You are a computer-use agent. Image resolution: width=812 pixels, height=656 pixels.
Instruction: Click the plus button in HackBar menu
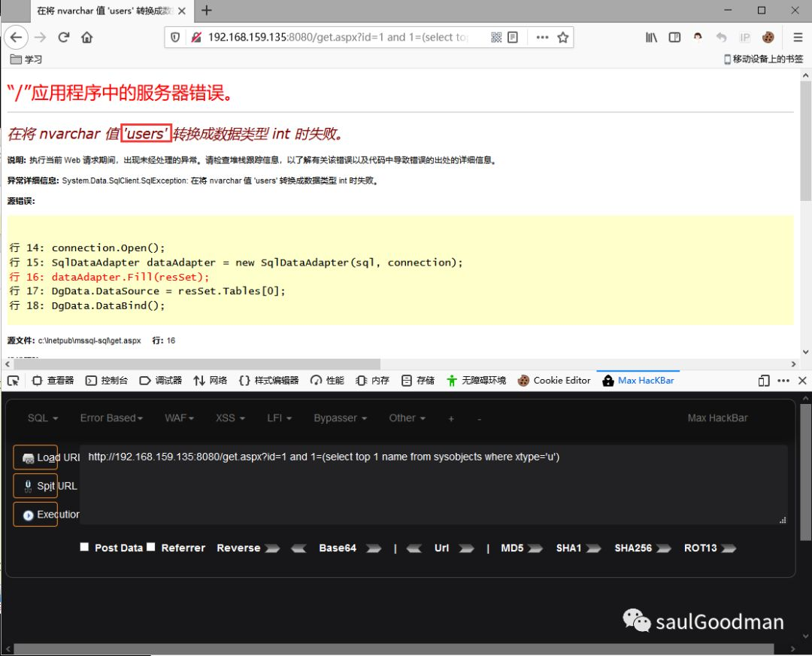coord(451,419)
